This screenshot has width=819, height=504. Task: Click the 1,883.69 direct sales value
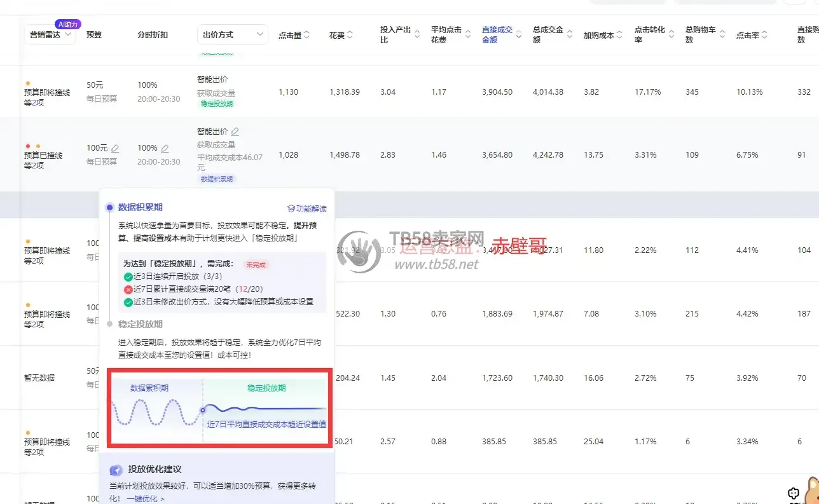(x=497, y=314)
